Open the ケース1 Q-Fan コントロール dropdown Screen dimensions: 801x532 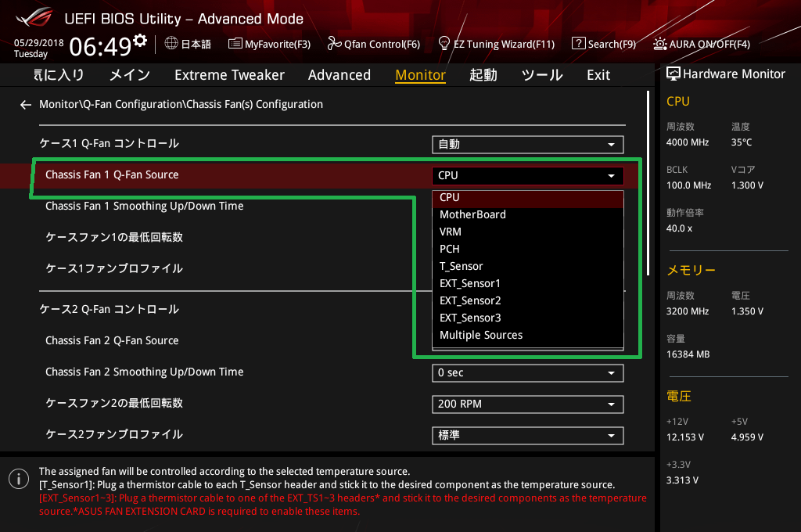[x=528, y=145]
